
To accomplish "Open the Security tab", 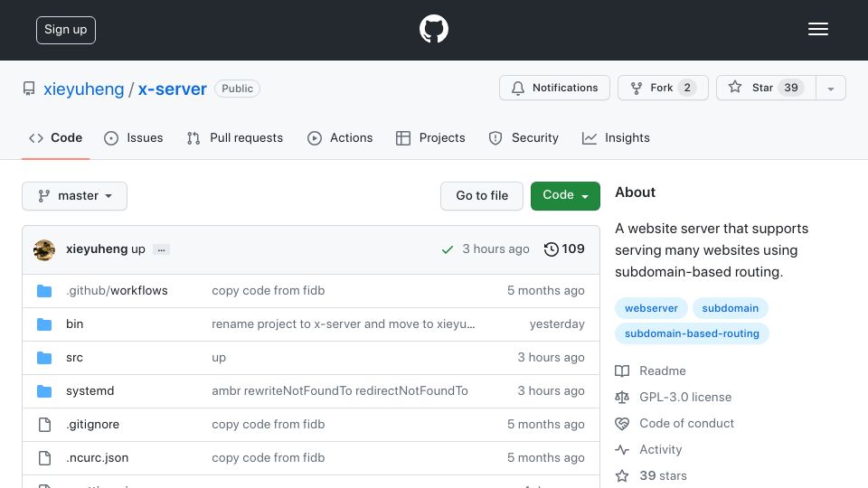I will [x=524, y=137].
